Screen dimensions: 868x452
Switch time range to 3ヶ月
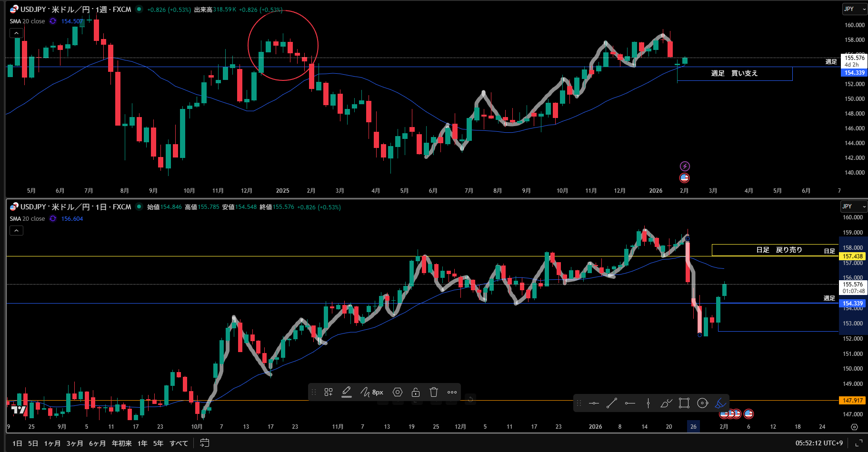(x=75, y=443)
